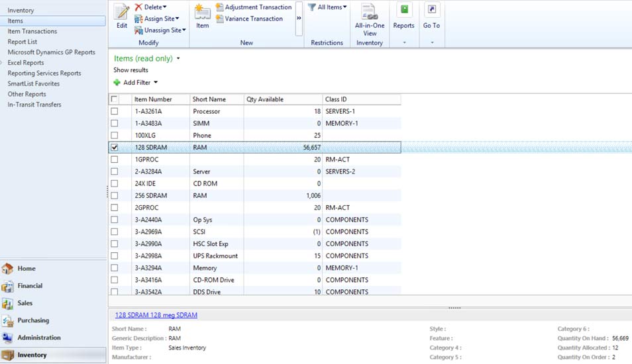Click the Purchasing navigation icon
The width and height of the screenshot is (632, 364).
coord(8,320)
